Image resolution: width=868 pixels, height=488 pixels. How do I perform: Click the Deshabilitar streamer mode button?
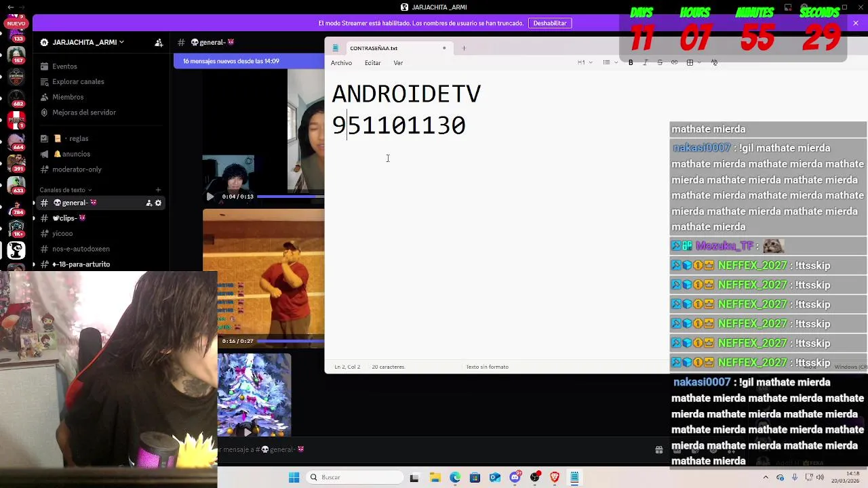(x=550, y=23)
